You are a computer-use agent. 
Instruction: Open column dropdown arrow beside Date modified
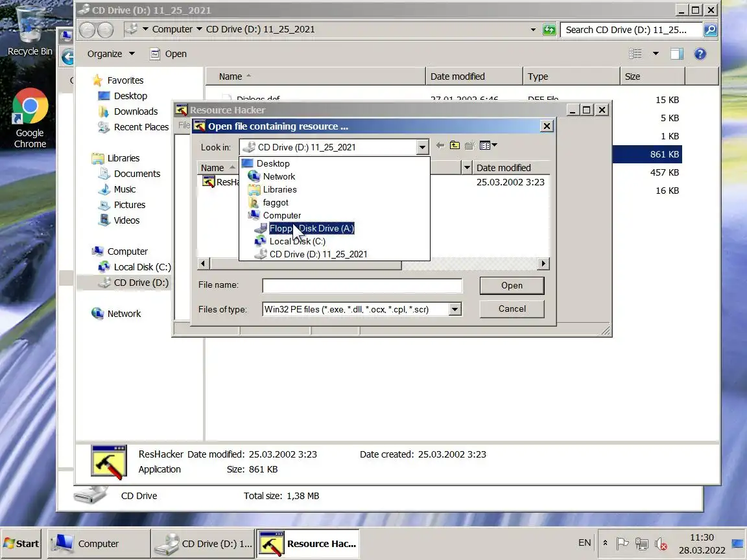pos(467,168)
